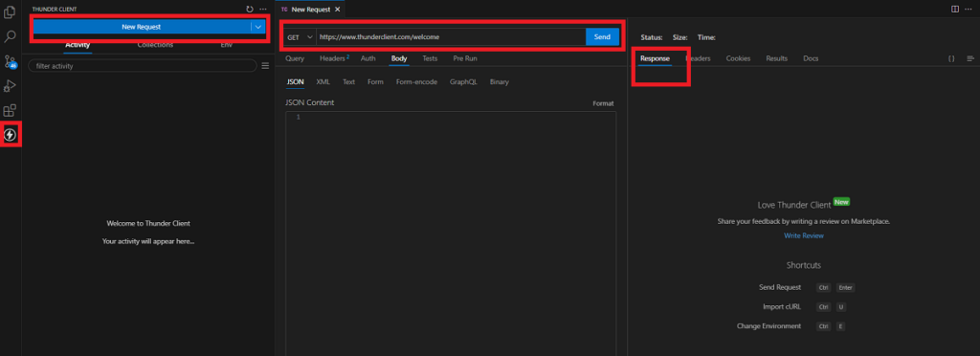Open Source Control view
The width and height of the screenshot is (980, 356).
tap(10, 62)
